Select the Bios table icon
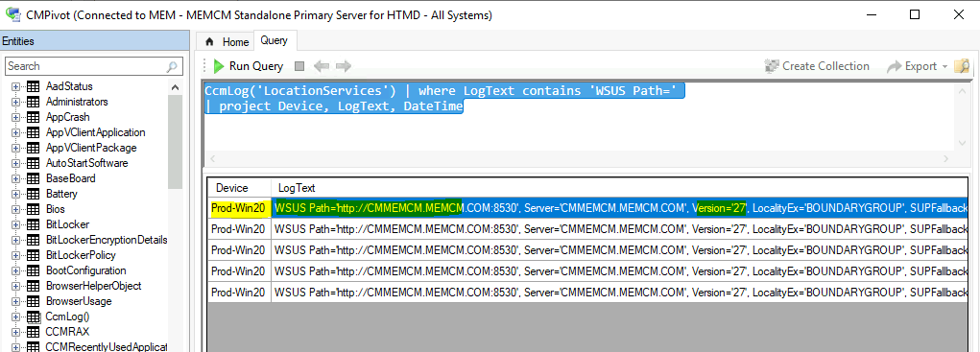The width and height of the screenshot is (980, 352). [x=33, y=209]
